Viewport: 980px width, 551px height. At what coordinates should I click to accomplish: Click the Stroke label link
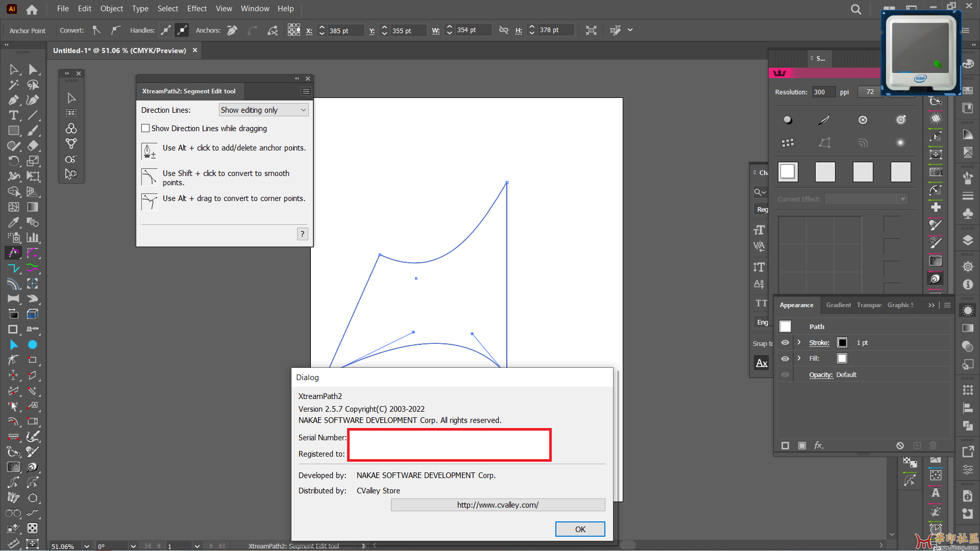click(819, 343)
